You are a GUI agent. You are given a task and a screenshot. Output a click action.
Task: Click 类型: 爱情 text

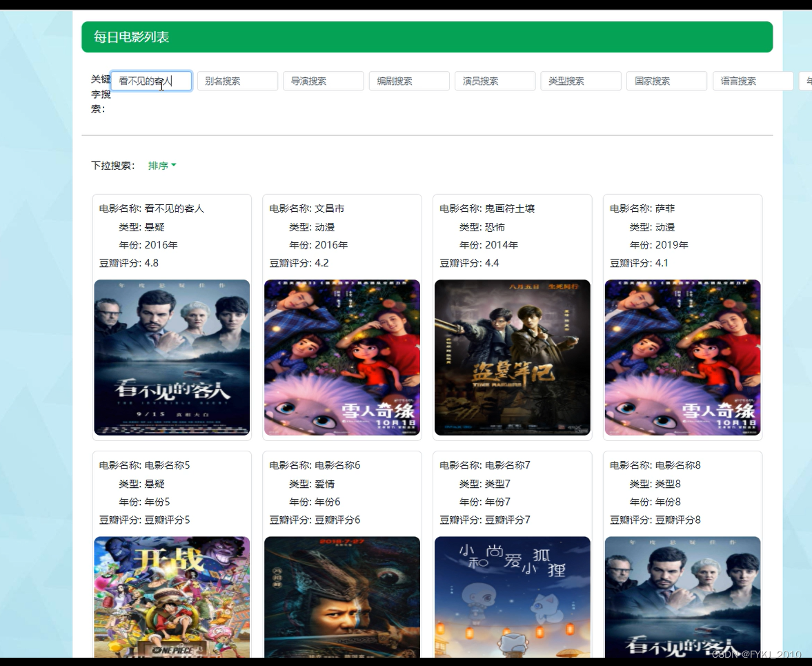(312, 484)
